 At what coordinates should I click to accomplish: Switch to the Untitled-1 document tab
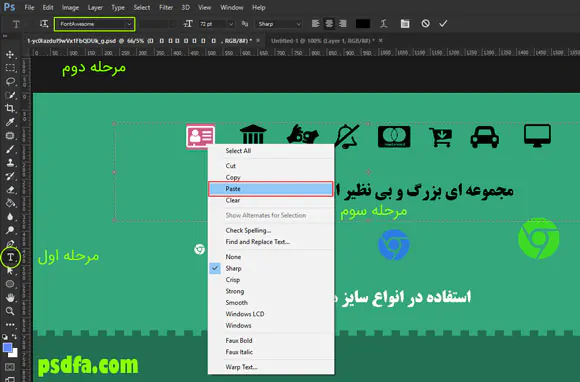(x=323, y=41)
